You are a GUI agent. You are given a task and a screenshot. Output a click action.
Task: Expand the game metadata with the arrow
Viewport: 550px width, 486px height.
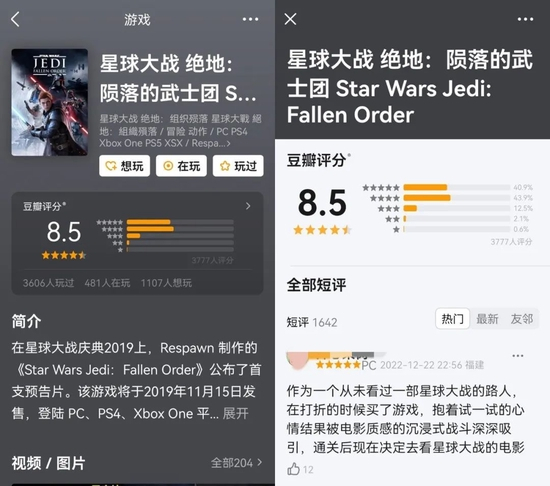[229, 143]
